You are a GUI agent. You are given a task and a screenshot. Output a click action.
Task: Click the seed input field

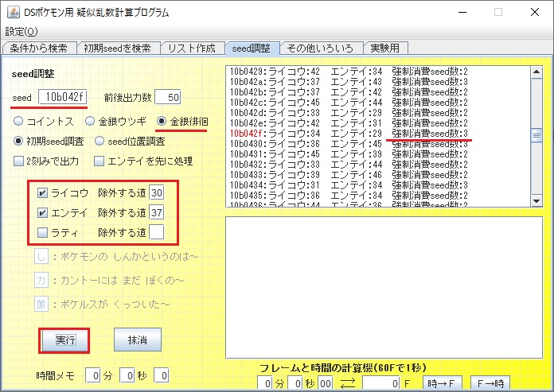click(x=63, y=97)
